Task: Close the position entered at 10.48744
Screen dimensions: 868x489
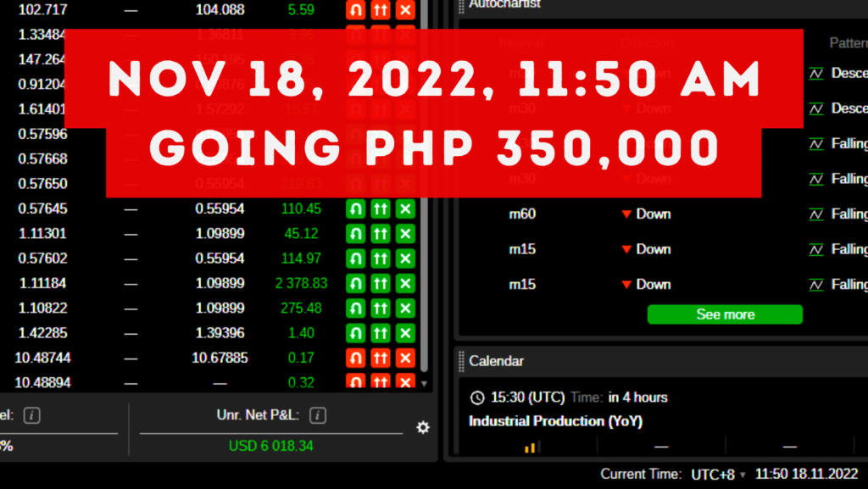Action: click(x=405, y=358)
